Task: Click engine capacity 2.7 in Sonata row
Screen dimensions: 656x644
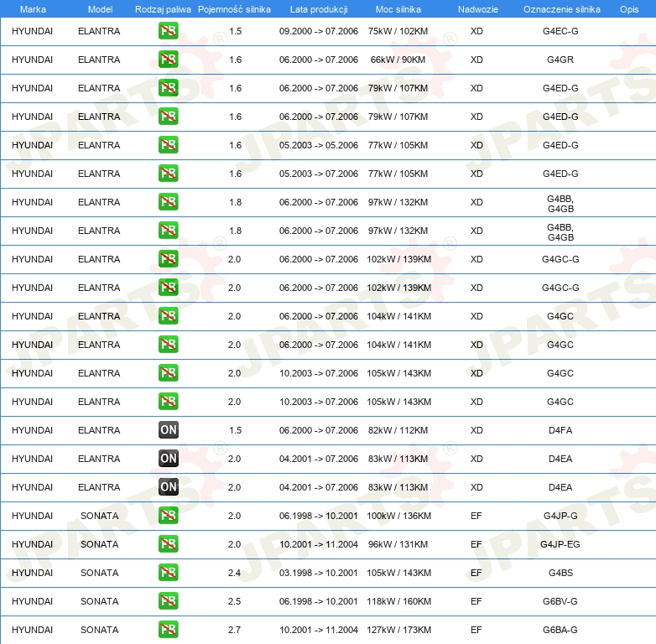Action: coord(234,630)
